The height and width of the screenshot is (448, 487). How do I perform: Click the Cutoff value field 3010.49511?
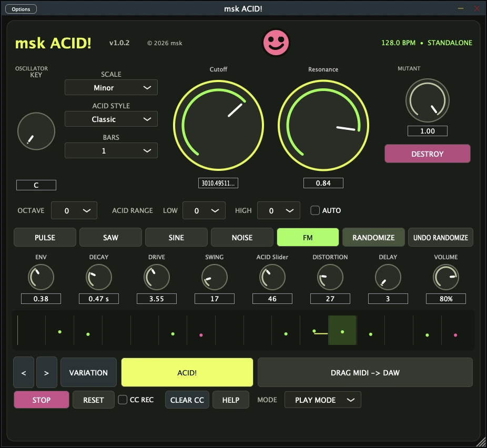218,183
